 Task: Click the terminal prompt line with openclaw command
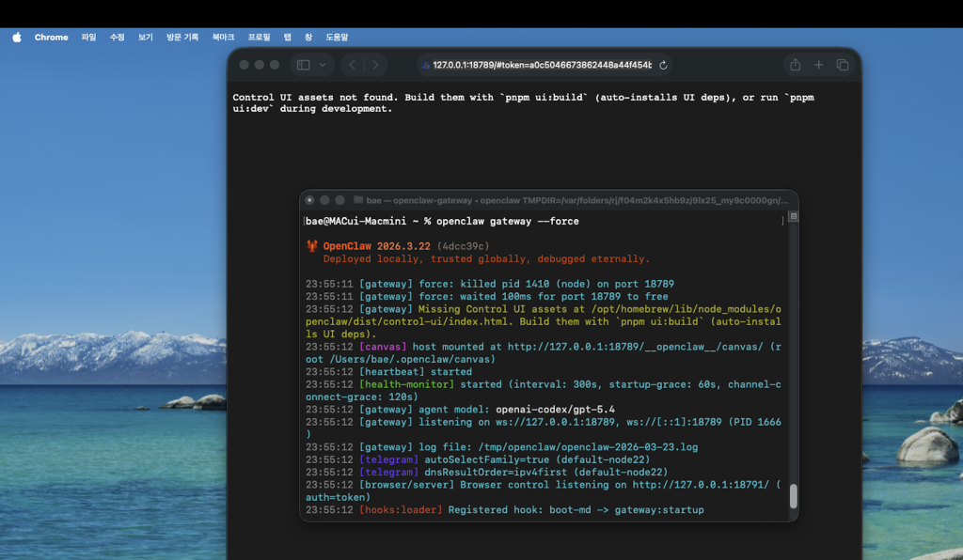(442, 221)
